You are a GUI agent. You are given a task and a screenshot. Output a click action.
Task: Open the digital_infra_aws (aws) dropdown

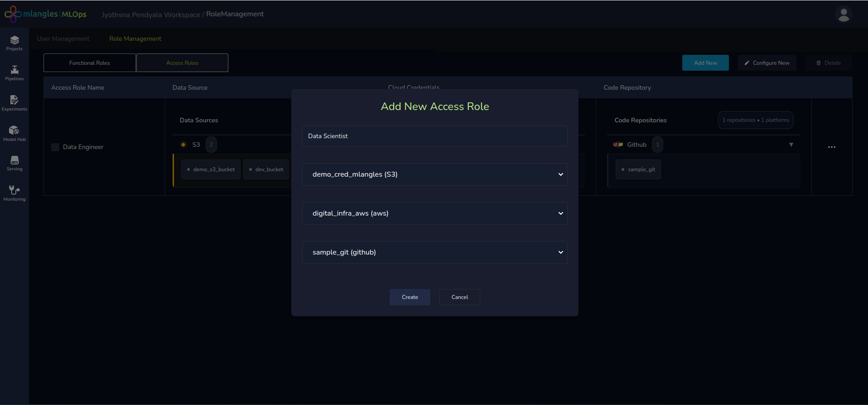pyautogui.click(x=434, y=213)
